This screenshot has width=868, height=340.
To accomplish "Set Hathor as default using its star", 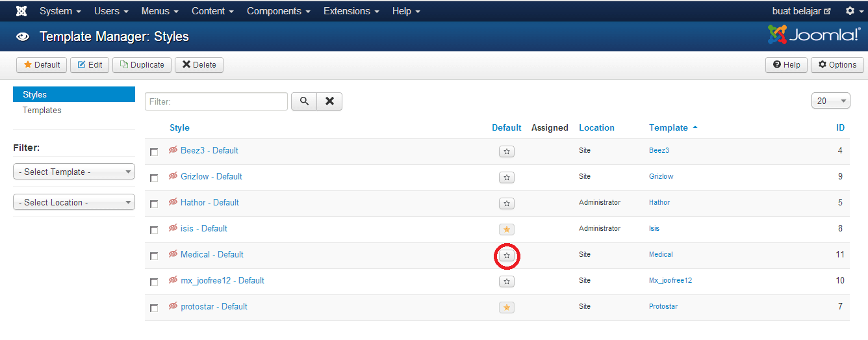I will 507,203.
